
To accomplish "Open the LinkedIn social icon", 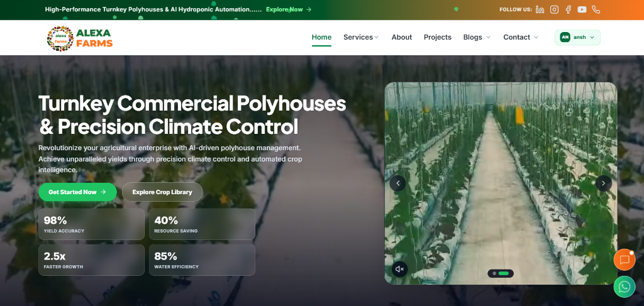I will pyautogui.click(x=540, y=9).
